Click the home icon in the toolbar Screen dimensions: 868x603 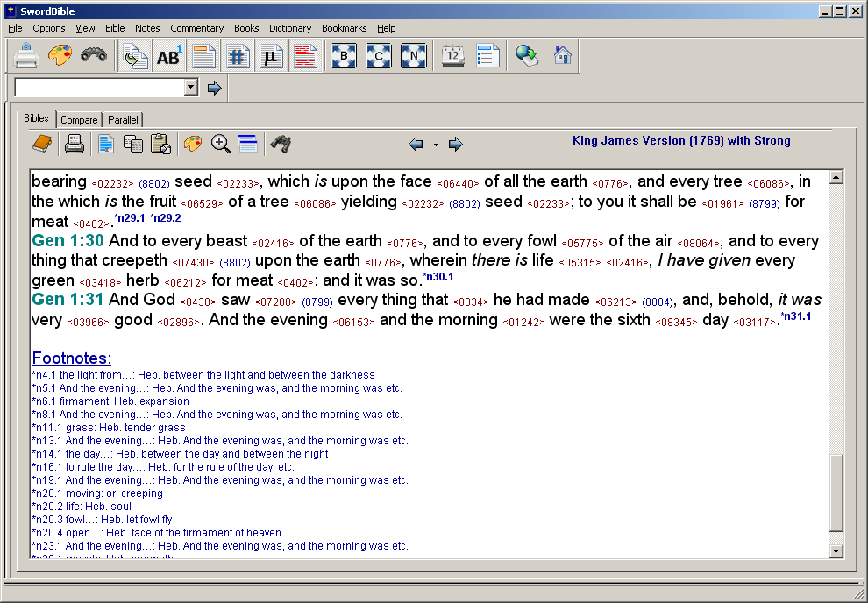tap(562, 55)
